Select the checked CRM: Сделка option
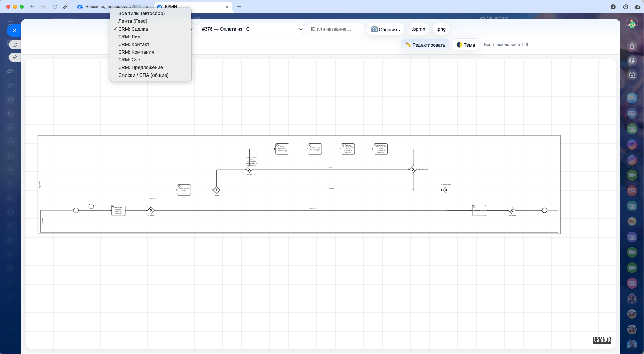This screenshot has height=354, width=644. point(133,29)
